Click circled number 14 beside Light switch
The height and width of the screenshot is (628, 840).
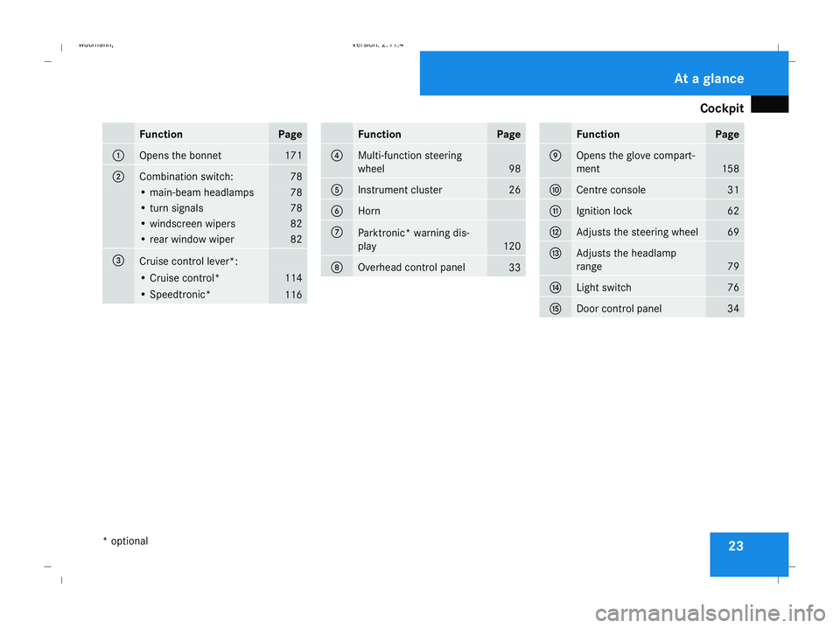coord(556,288)
